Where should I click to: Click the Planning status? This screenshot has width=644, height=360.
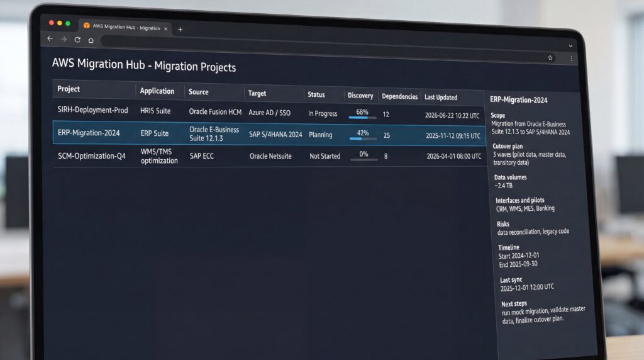pos(320,135)
